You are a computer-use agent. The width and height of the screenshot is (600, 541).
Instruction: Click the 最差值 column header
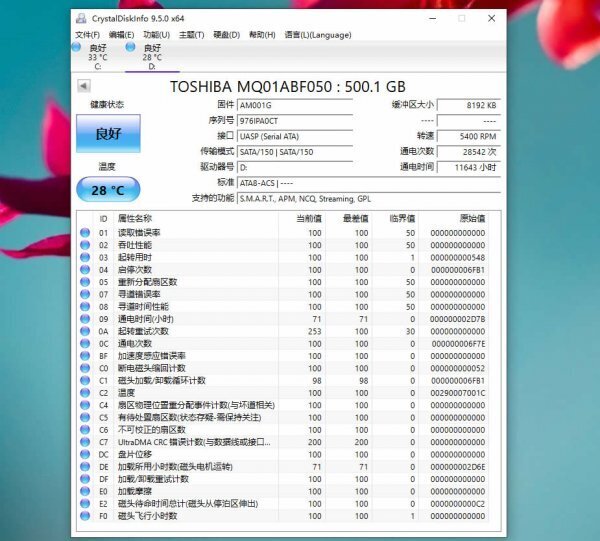(355, 218)
